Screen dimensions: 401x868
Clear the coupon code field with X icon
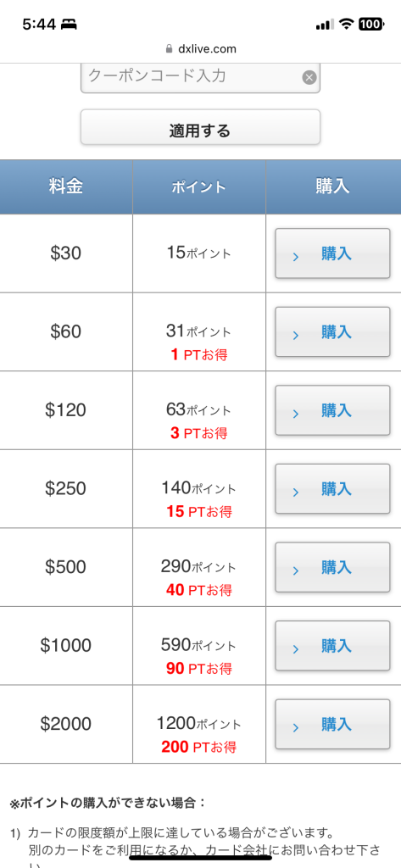(309, 77)
